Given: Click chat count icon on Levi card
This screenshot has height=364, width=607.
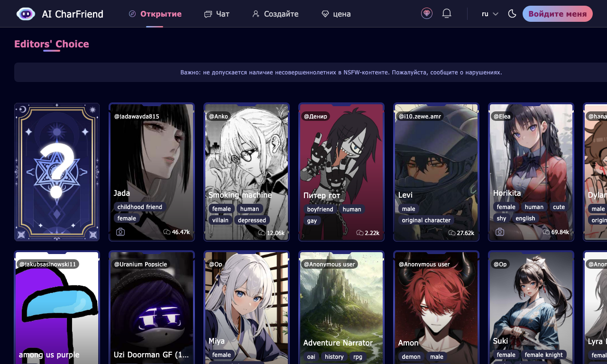Looking at the screenshot, I should coord(451,233).
